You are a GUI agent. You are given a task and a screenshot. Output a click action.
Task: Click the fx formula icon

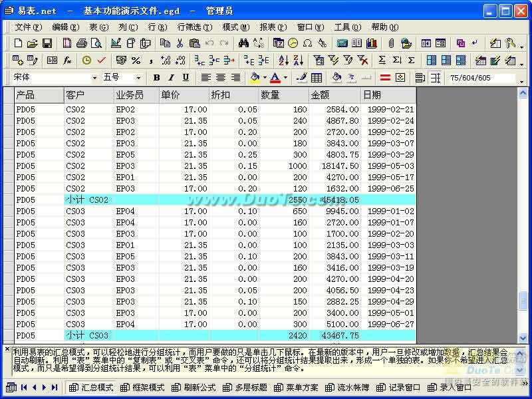(67, 61)
